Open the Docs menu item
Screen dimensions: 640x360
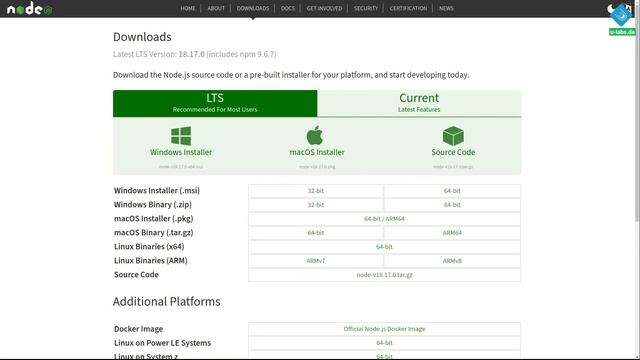pos(288,8)
